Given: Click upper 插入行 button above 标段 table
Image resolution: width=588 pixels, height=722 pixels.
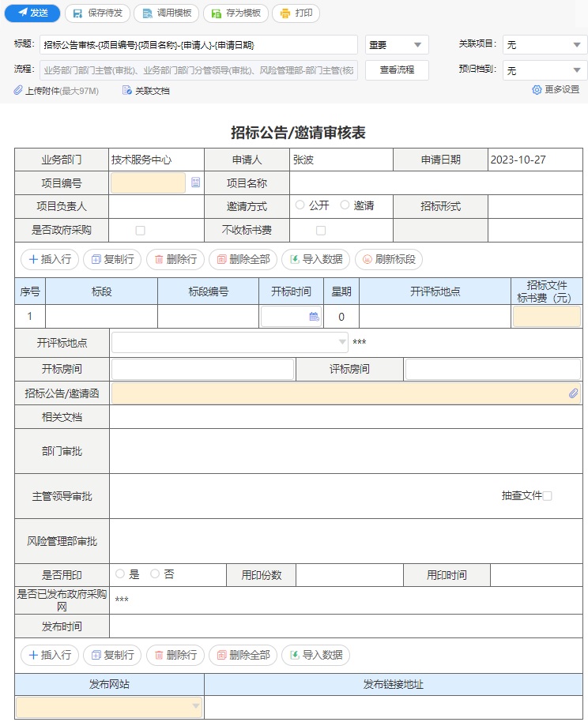Looking at the screenshot, I should coord(50,259).
